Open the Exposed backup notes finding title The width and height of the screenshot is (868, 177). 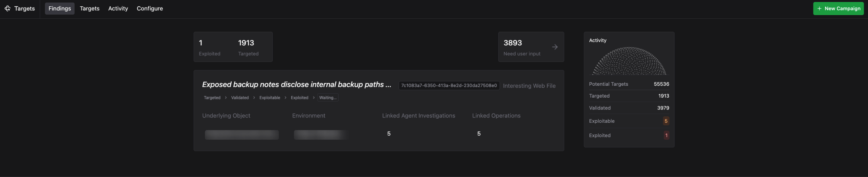tap(296, 85)
